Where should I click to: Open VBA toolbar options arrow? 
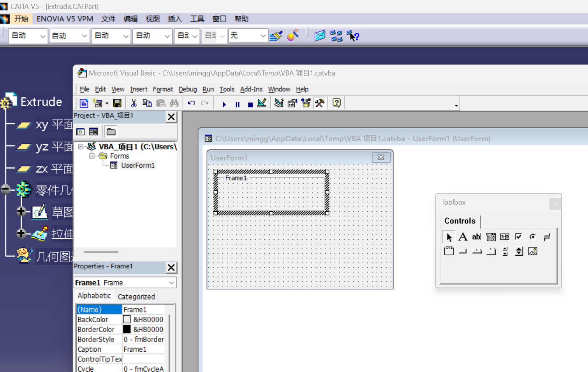coord(456,105)
